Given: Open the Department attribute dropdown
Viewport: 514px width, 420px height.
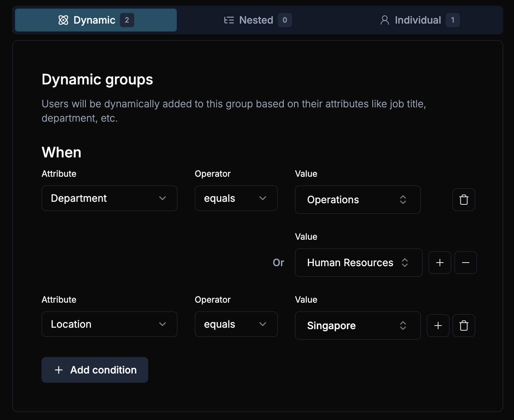Looking at the screenshot, I should click(x=163, y=198).
